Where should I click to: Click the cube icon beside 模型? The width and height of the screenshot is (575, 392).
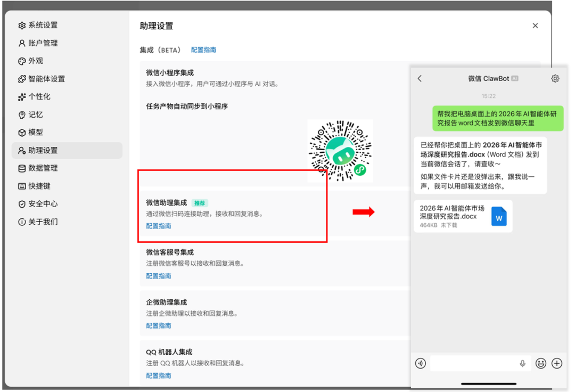tap(22, 133)
